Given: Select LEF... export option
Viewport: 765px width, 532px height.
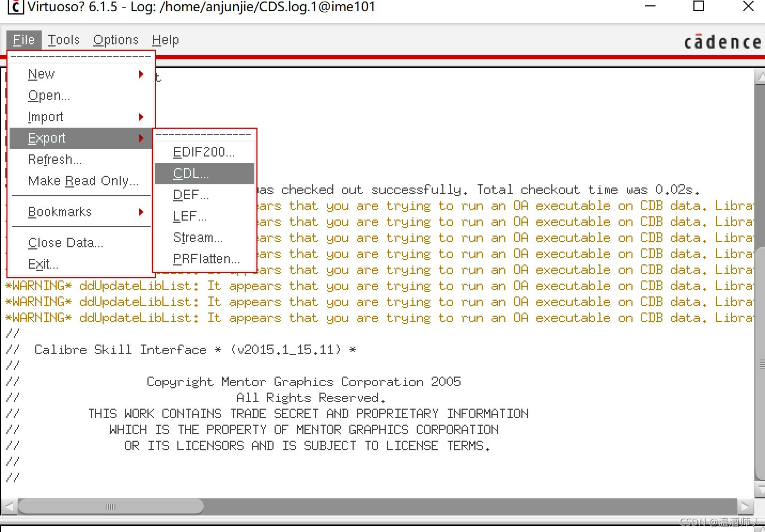Looking at the screenshot, I should (x=190, y=216).
